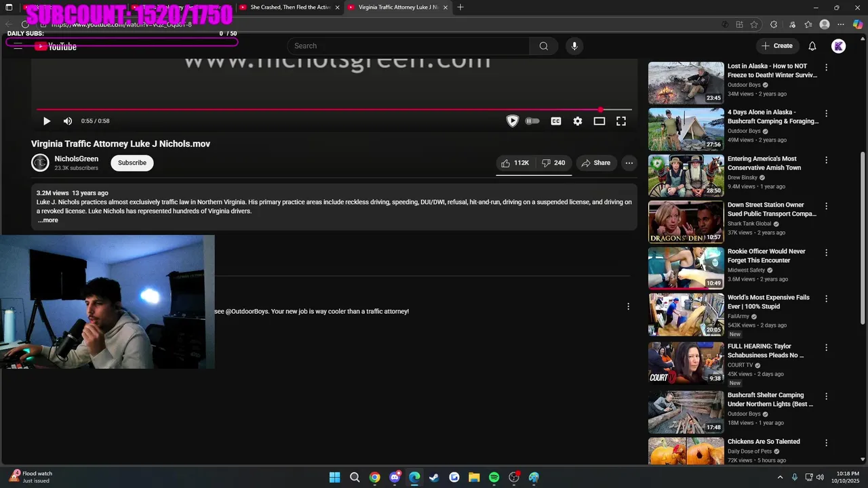This screenshot has height=488, width=868.
Task: Mute the video using the speaker icon
Action: click(68, 121)
